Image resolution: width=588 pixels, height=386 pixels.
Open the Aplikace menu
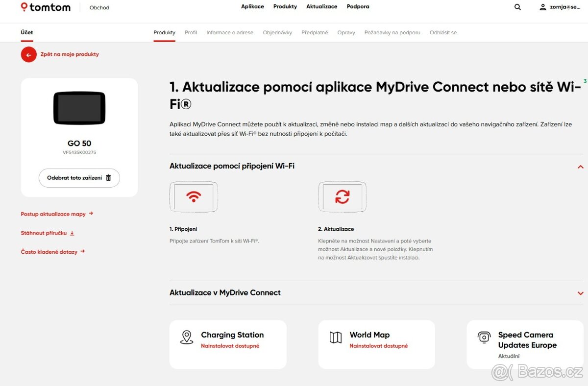[x=252, y=6]
